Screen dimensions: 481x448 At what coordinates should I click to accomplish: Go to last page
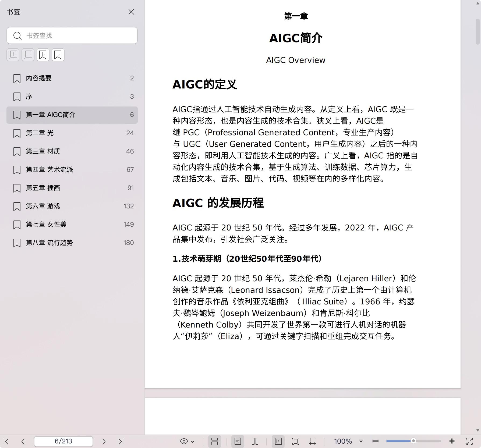coord(121,441)
